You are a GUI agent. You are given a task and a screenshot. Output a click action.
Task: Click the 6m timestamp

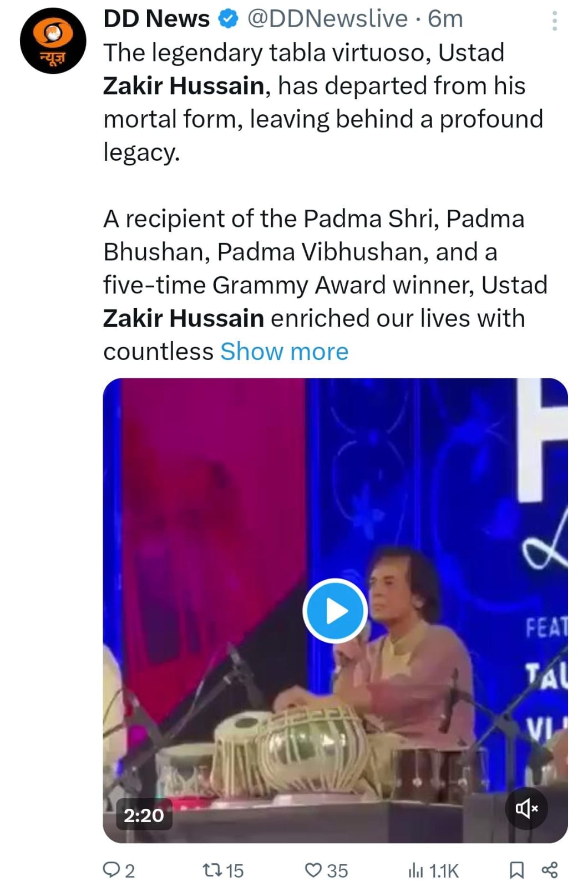pyautogui.click(x=445, y=19)
